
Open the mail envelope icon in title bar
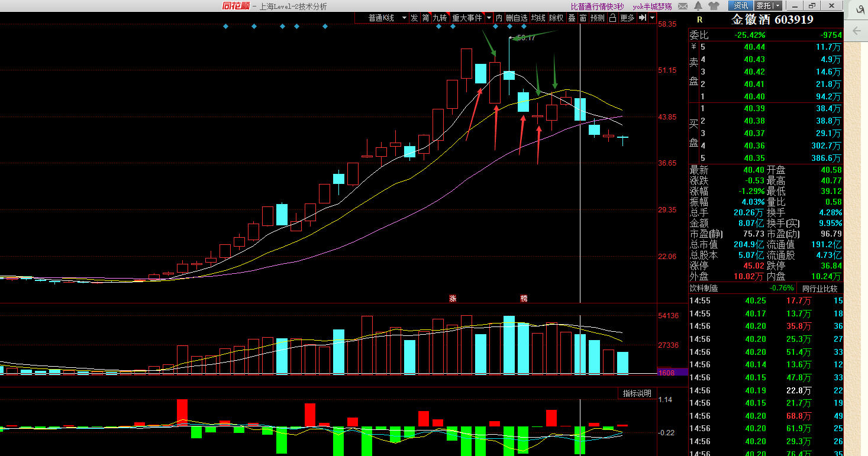tap(683, 6)
